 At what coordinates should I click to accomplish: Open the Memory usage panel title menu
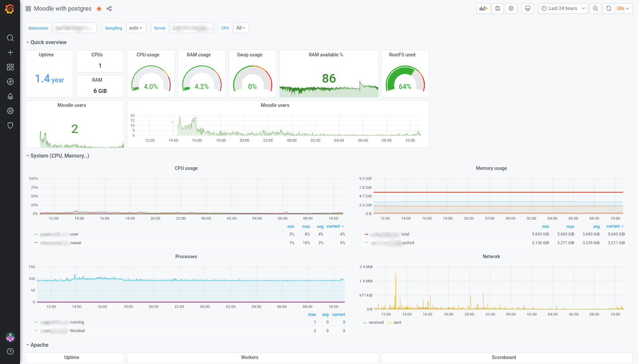tap(491, 168)
